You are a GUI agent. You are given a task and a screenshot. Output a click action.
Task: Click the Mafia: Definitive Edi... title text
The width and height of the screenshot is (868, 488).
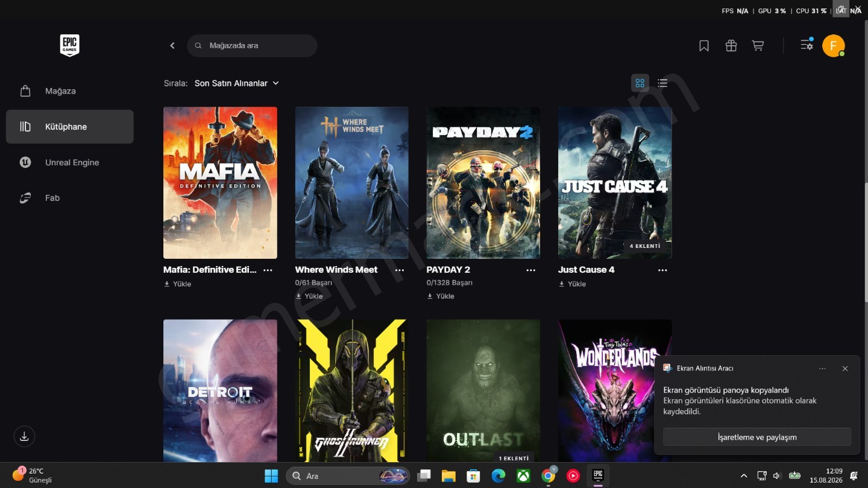click(210, 270)
